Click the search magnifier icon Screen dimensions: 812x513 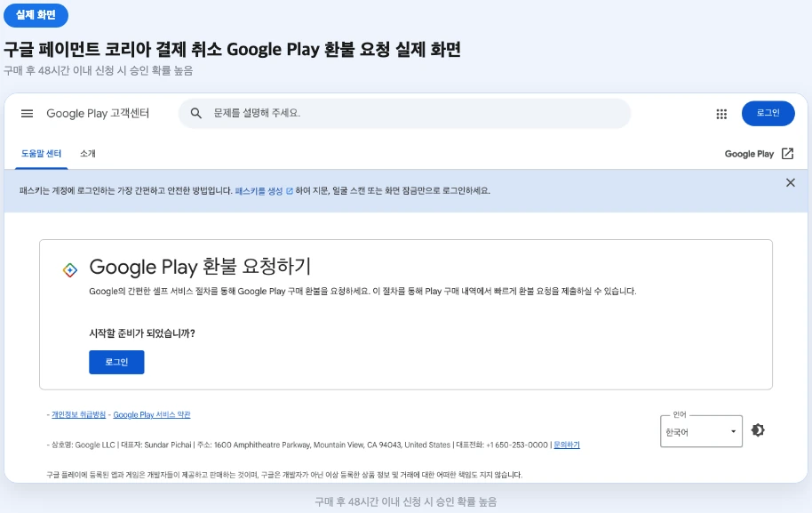pyautogui.click(x=195, y=113)
